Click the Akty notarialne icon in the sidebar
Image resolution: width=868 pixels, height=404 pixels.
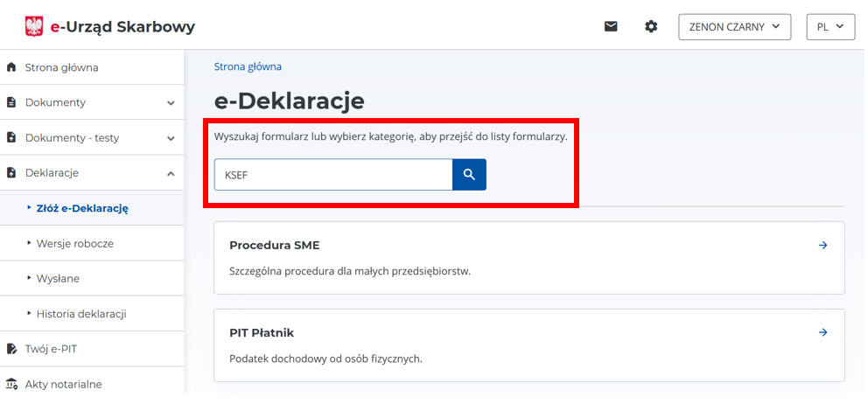[11, 384]
